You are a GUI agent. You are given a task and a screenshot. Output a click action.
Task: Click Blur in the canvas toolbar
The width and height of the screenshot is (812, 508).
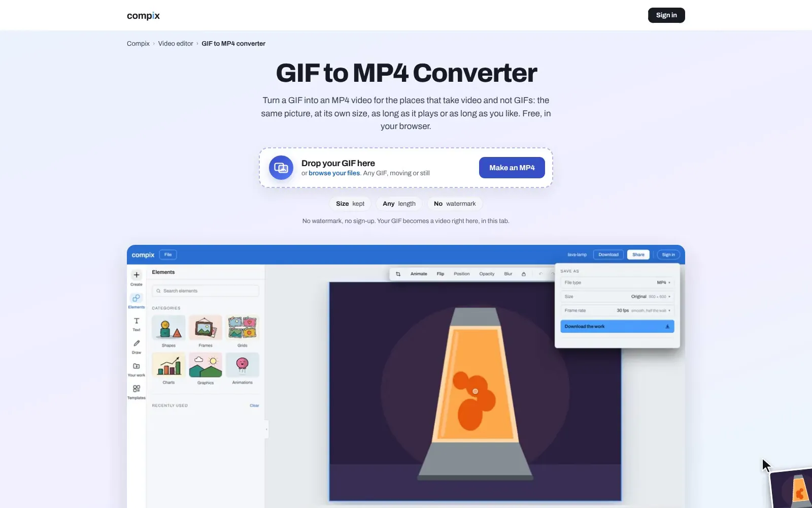coord(508,274)
